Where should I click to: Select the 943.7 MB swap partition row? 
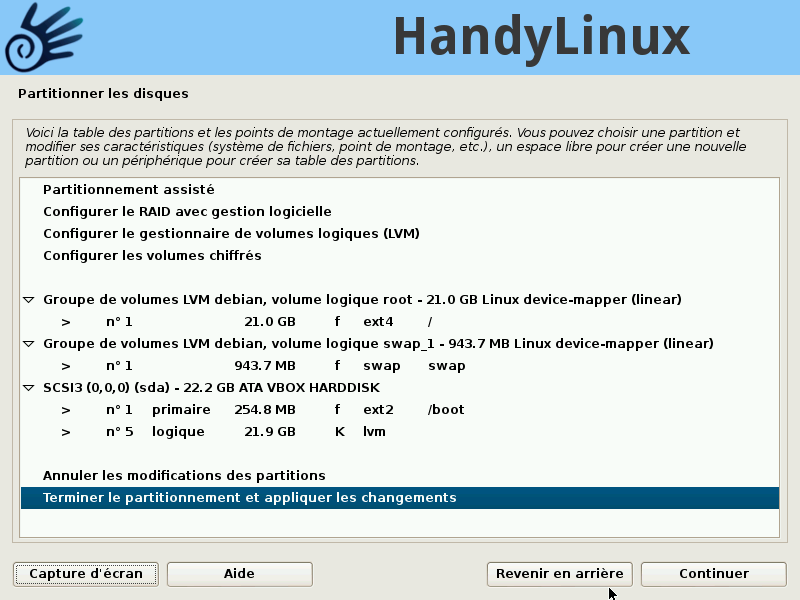(400, 366)
